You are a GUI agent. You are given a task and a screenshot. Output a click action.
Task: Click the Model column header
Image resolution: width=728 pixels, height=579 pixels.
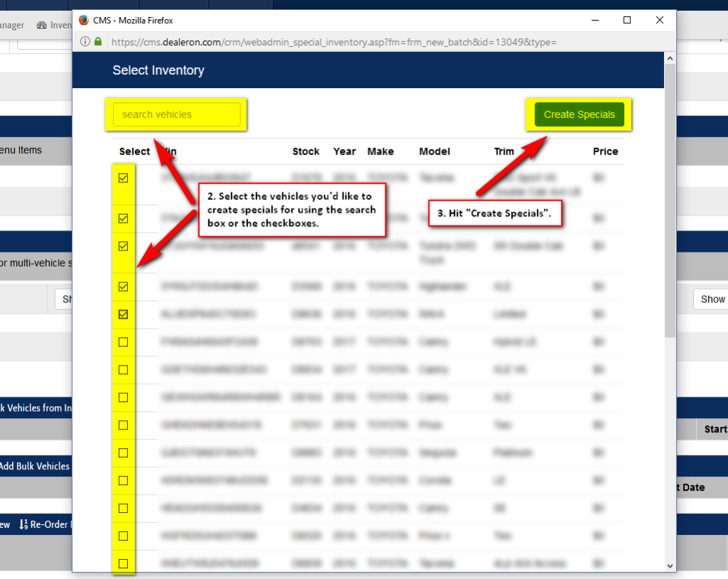tap(434, 152)
